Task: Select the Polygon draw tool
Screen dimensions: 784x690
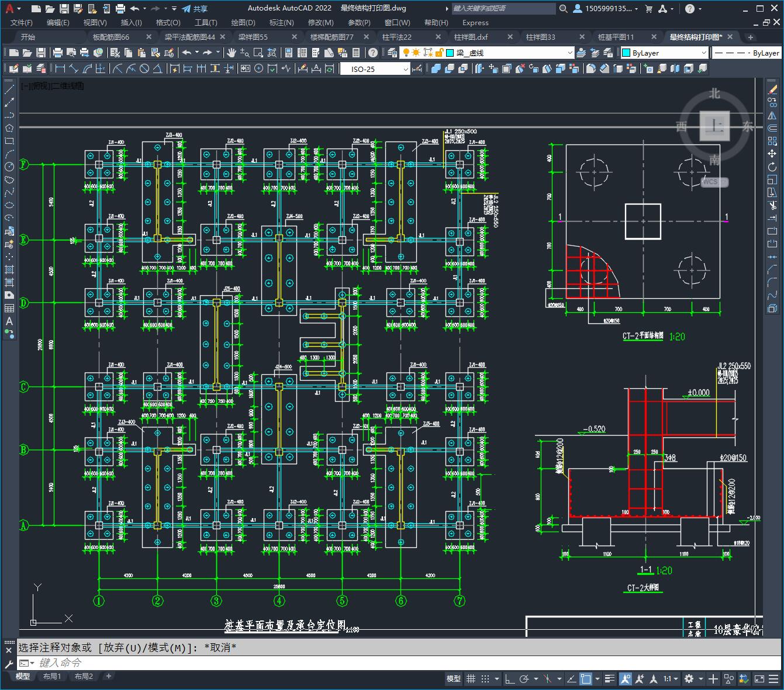Action: tap(9, 128)
